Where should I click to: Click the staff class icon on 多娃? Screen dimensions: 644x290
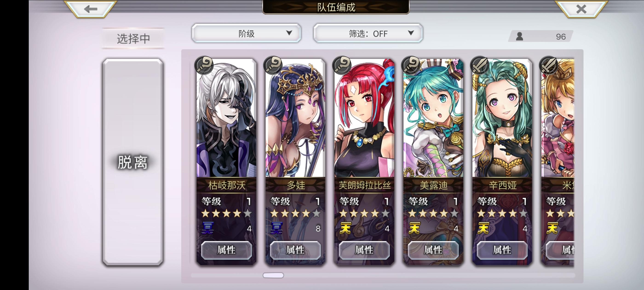(273, 66)
